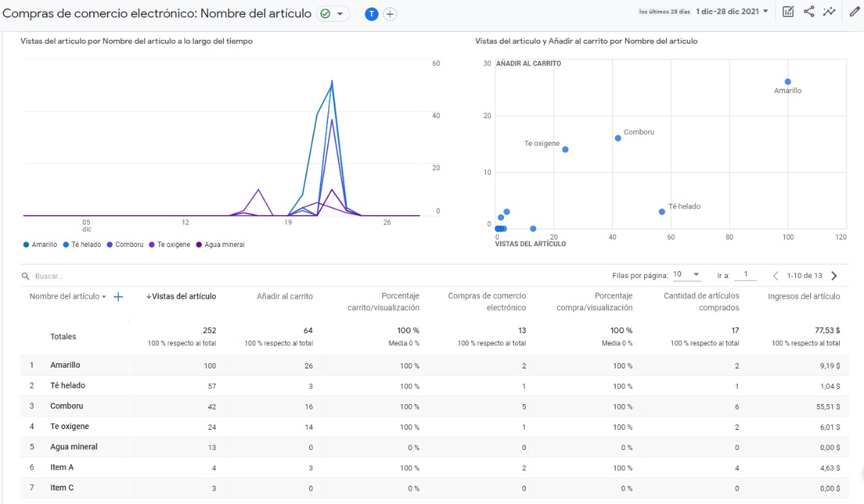Screen dimensions: 864x504
Task: Click Té helado legend color dot
Action: (x=66, y=245)
